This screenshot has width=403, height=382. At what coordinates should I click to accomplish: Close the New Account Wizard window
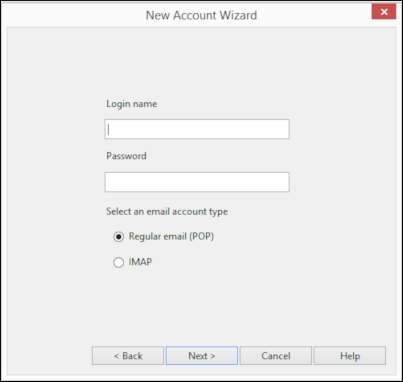click(x=384, y=12)
